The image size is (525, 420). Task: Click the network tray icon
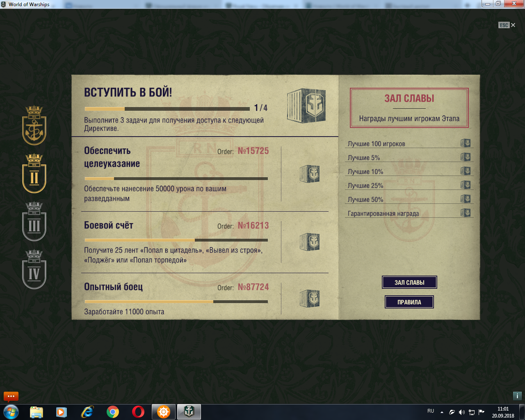(472, 412)
